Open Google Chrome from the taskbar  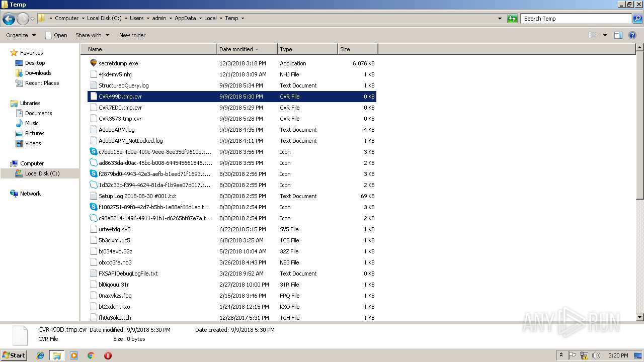pyautogui.click(x=91, y=355)
